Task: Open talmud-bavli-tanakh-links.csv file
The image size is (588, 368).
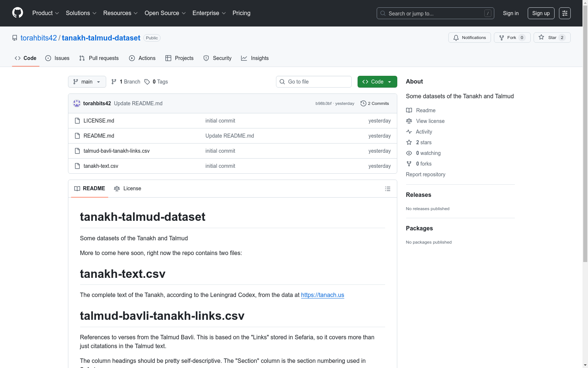Action: point(116,151)
